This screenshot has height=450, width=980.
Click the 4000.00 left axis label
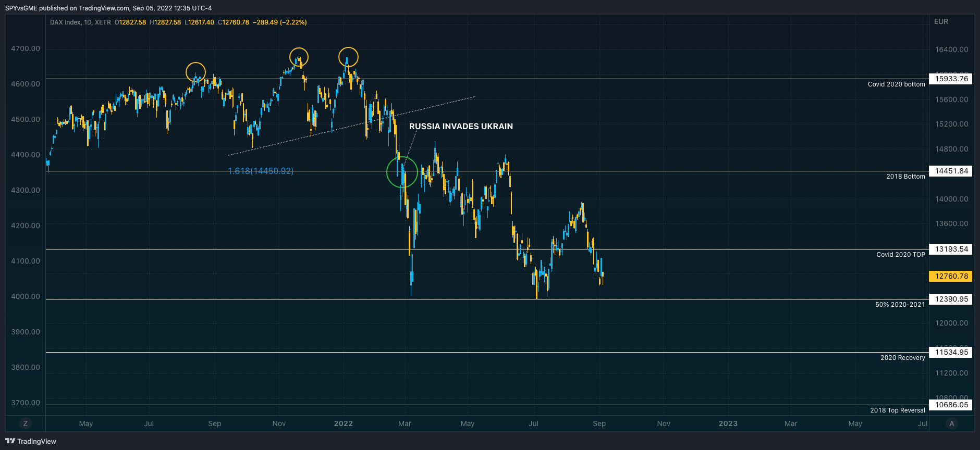[x=25, y=296]
